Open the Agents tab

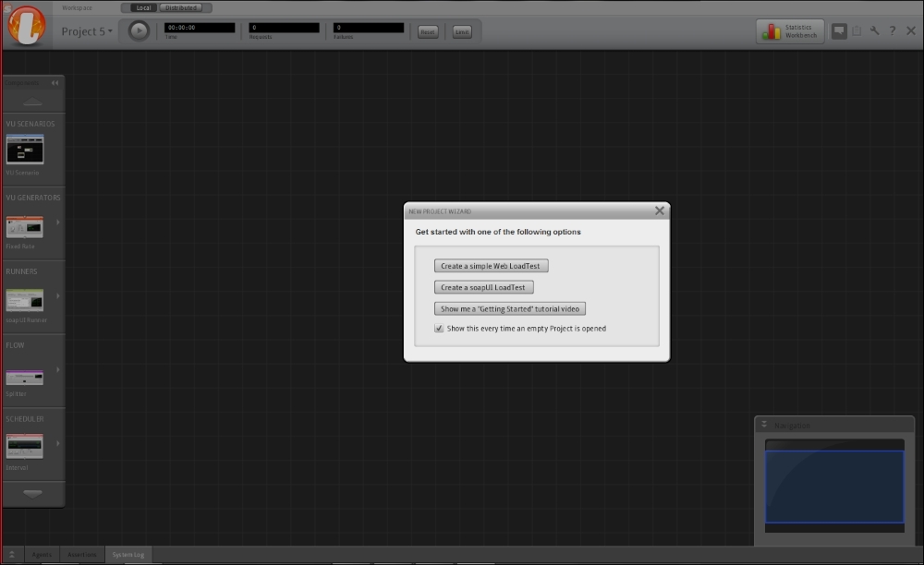(42, 555)
